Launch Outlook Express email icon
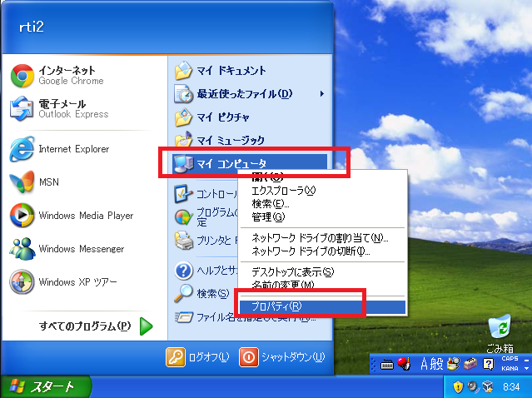The height and width of the screenshot is (398, 532). (22, 108)
